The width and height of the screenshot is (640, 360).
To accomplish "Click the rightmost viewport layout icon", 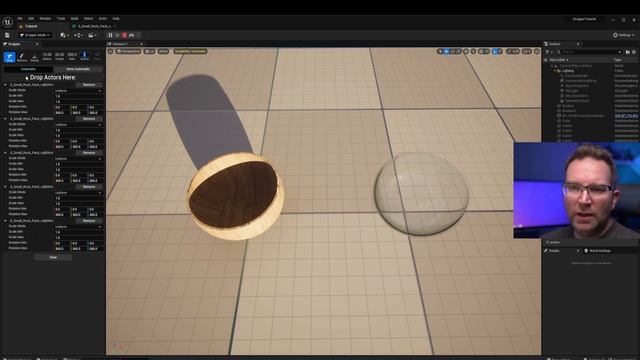I will [537, 51].
